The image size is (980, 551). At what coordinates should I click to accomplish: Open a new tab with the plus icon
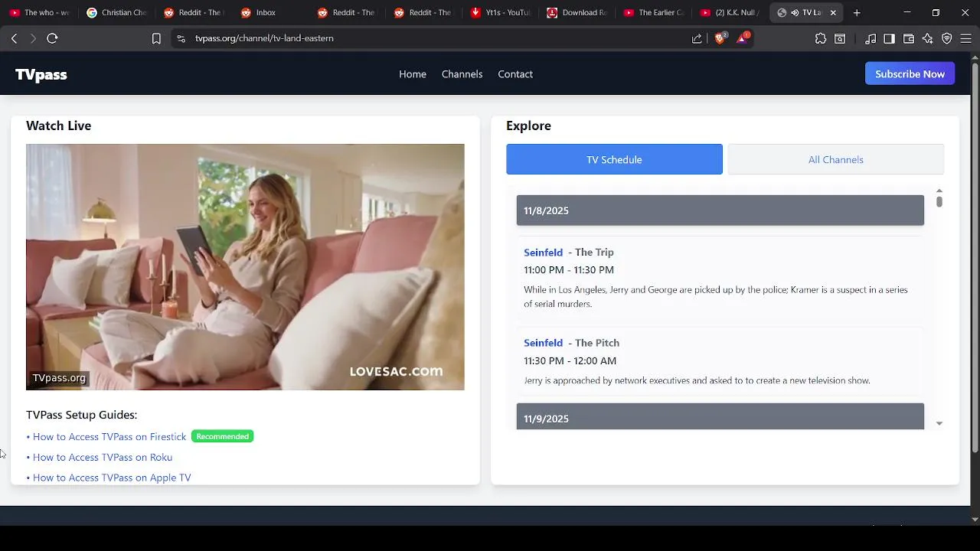coord(857,12)
